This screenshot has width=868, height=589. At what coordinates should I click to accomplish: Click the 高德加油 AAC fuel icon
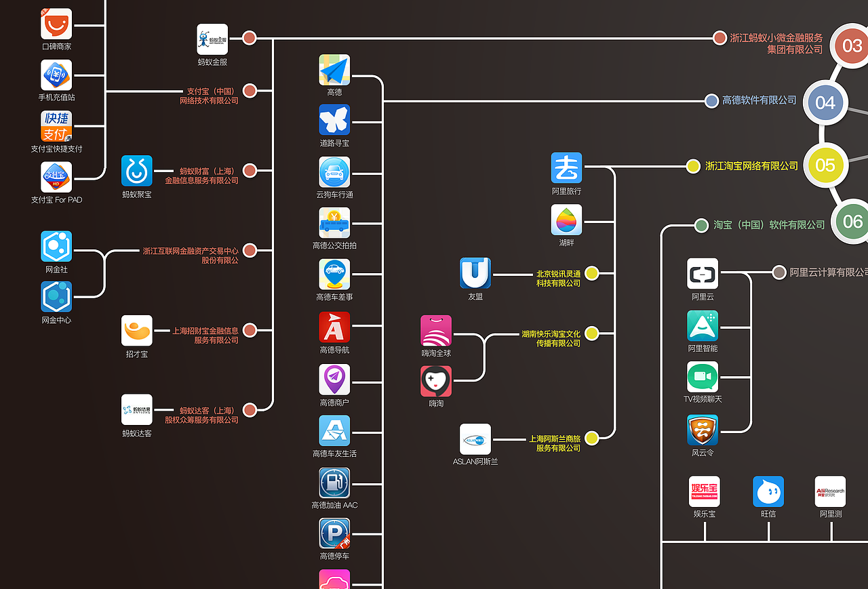click(335, 483)
